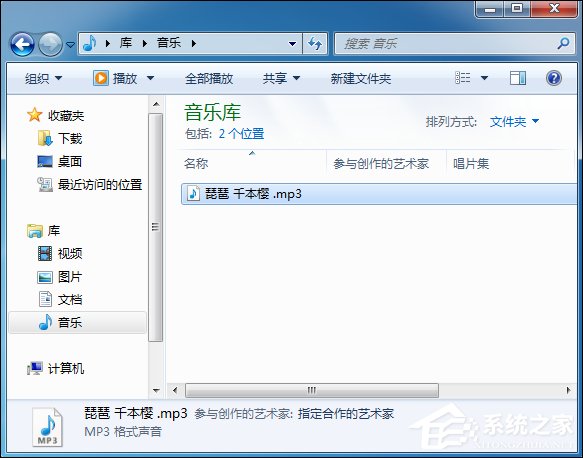
Task: Select the 库 node in the navigation pane
Action: coord(54,230)
